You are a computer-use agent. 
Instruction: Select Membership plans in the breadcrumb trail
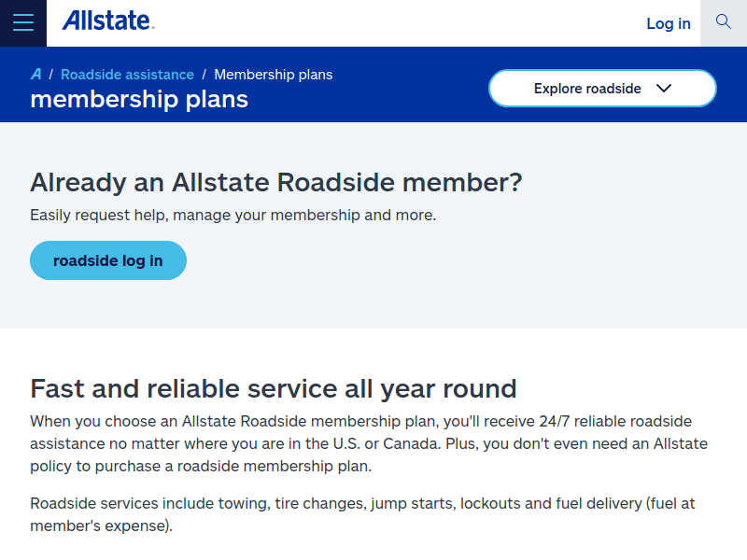pos(273,75)
